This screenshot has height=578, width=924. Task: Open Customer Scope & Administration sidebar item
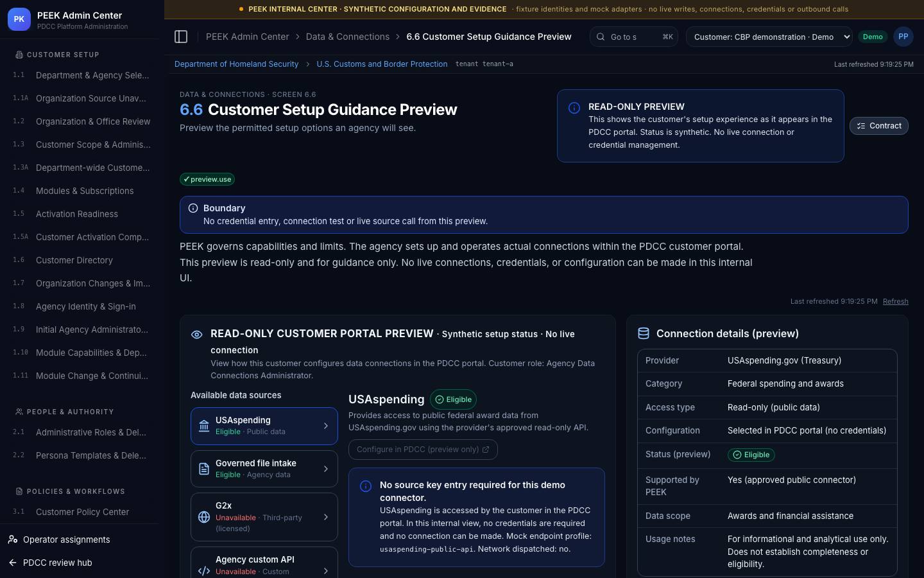(x=82, y=144)
